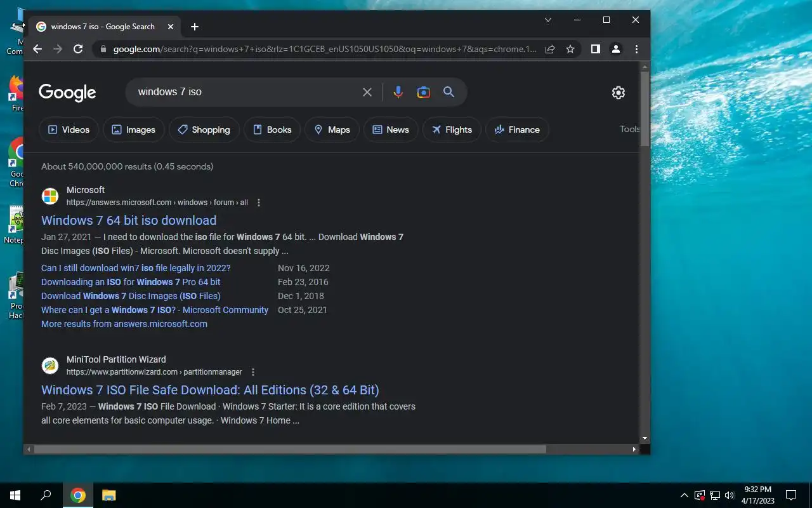The height and width of the screenshot is (508, 812).
Task: Switch to Books results
Action: point(272,130)
